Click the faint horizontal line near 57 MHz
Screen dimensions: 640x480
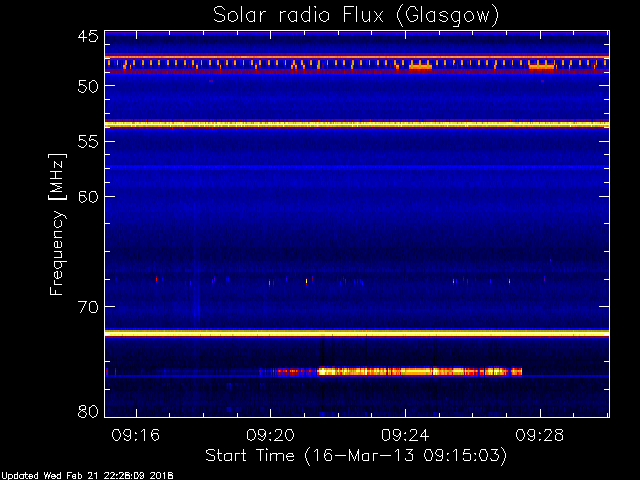357,167
